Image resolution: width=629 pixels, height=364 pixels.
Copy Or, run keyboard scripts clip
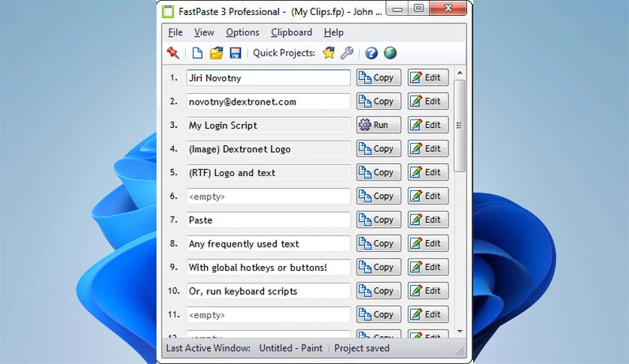(378, 290)
